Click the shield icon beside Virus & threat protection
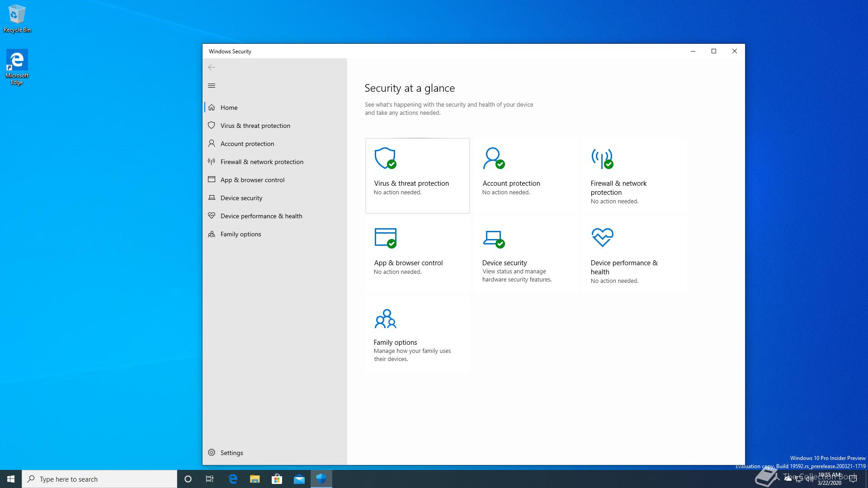 [x=211, y=125]
